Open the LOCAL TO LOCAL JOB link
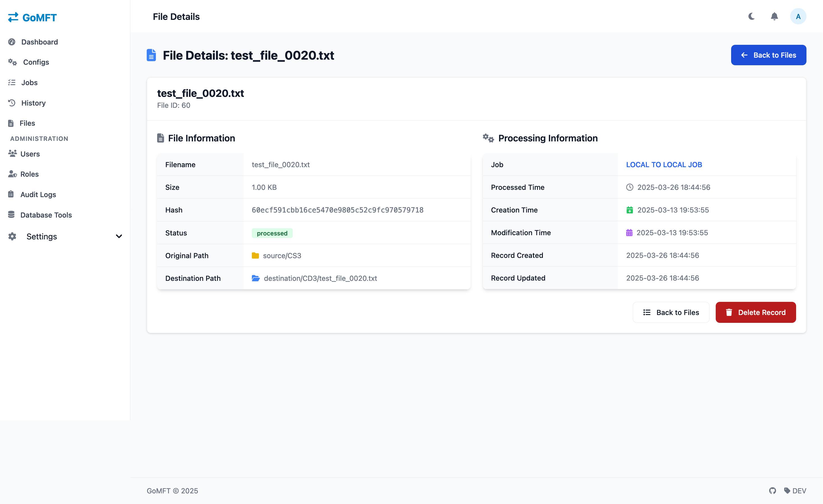 pos(664,165)
